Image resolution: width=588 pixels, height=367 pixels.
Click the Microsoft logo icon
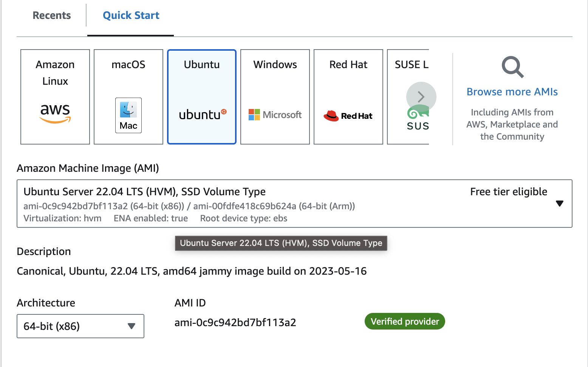[x=275, y=115]
